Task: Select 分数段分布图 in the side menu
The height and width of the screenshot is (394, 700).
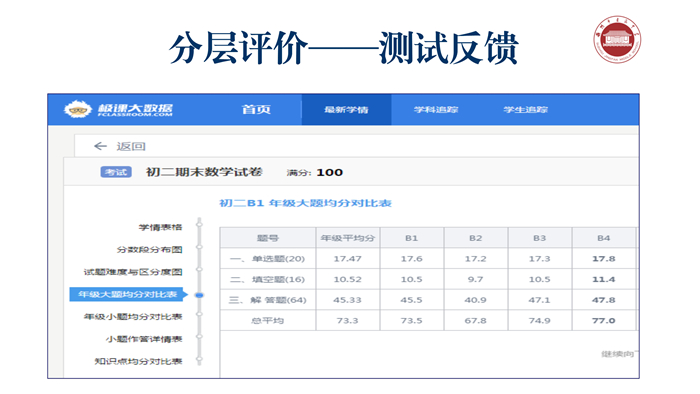Action: pyautogui.click(x=150, y=249)
